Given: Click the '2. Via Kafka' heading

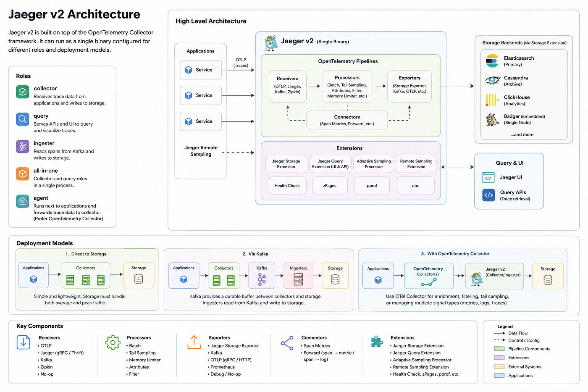Looking at the screenshot, I should coord(255,254).
